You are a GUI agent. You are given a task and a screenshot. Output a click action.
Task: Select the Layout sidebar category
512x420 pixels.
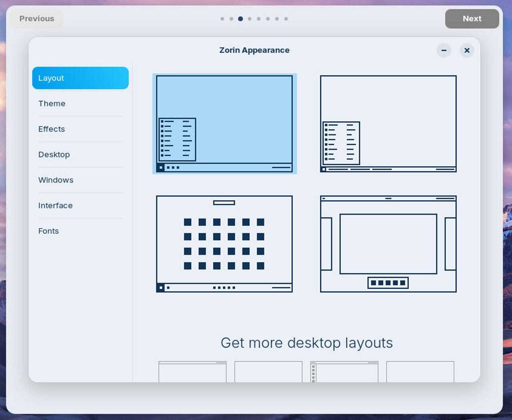click(80, 78)
